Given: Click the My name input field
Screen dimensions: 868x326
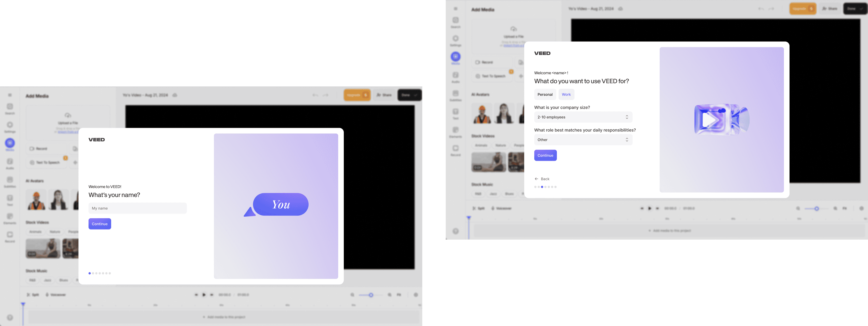Looking at the screenshot, I should (x=137, y=208).
